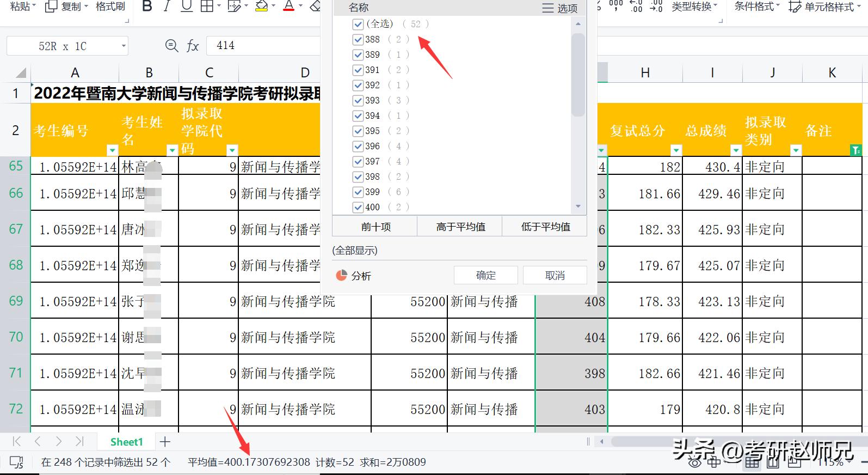
Task: Open the 拟录取学院代码 filter dropdown
Action: [232, 150]
